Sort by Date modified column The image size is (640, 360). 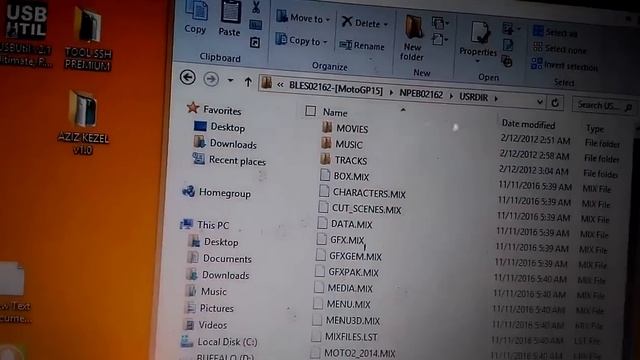pyautogui.click(x=528, y=124)
